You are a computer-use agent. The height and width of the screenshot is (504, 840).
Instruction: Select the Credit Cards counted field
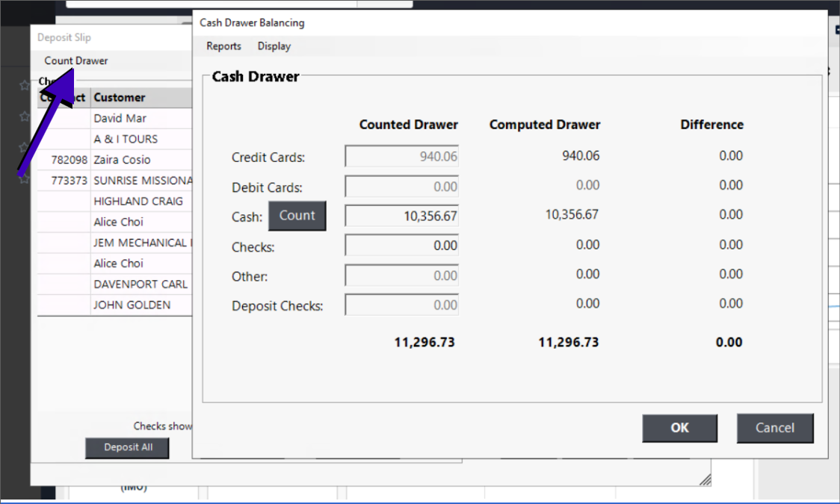point(402,157)
